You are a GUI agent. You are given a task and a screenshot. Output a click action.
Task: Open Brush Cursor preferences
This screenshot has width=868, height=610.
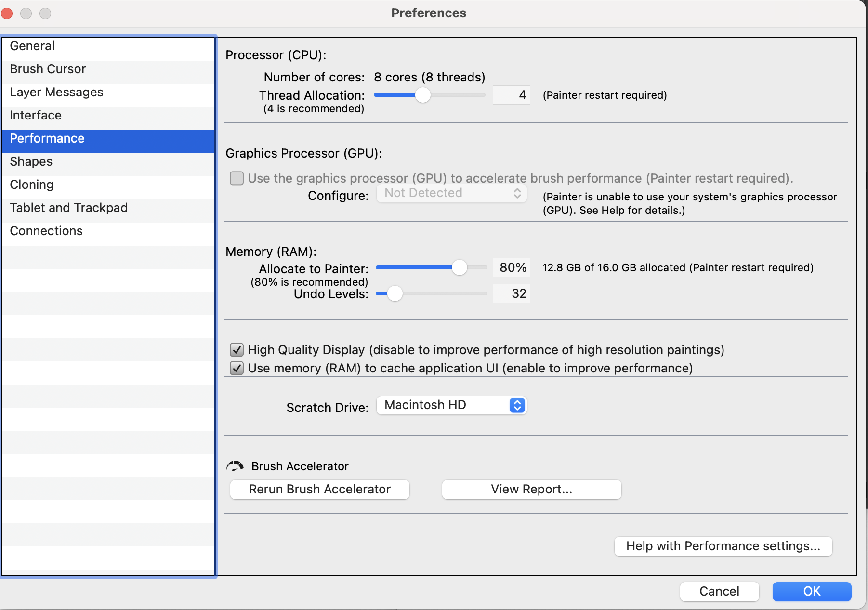pyautogui.click(x=48, y=69)
